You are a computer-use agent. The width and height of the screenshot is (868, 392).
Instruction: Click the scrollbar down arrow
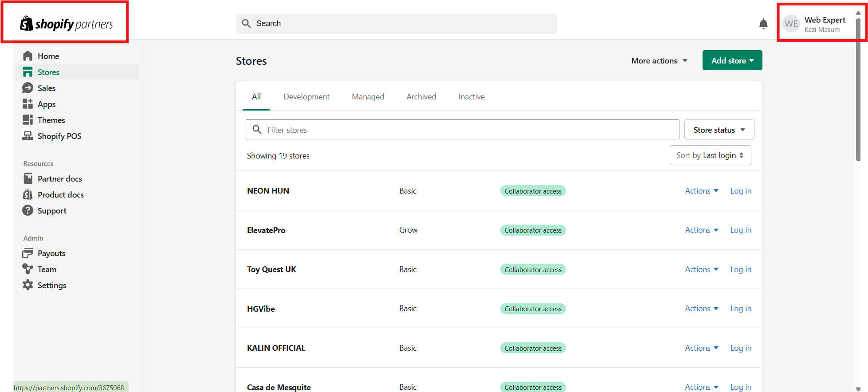(858, 389)
